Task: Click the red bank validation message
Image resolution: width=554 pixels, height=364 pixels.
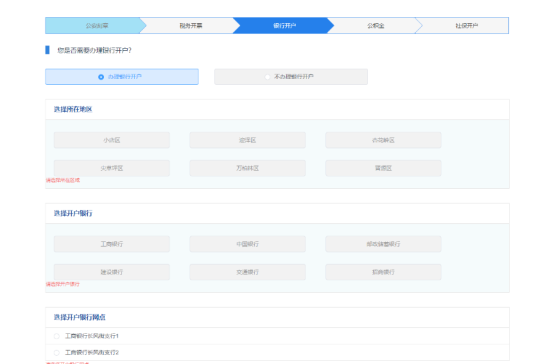Action: [63, 284]
